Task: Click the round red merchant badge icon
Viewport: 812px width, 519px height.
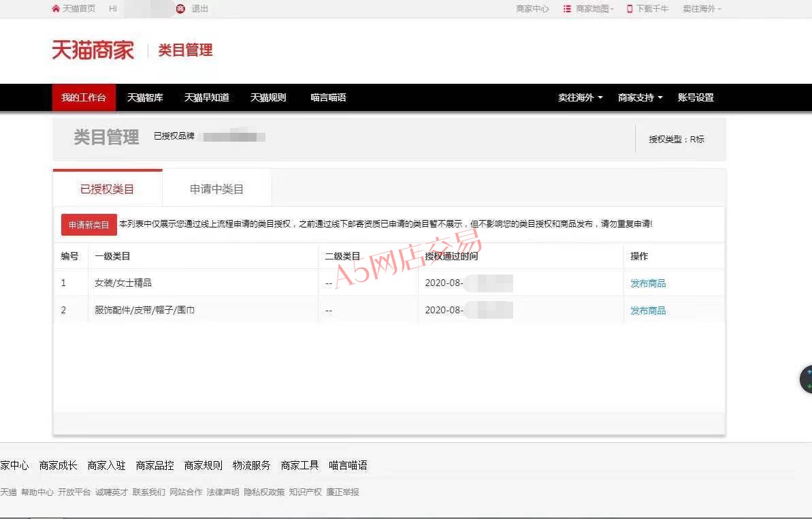Action: (180, 9)
